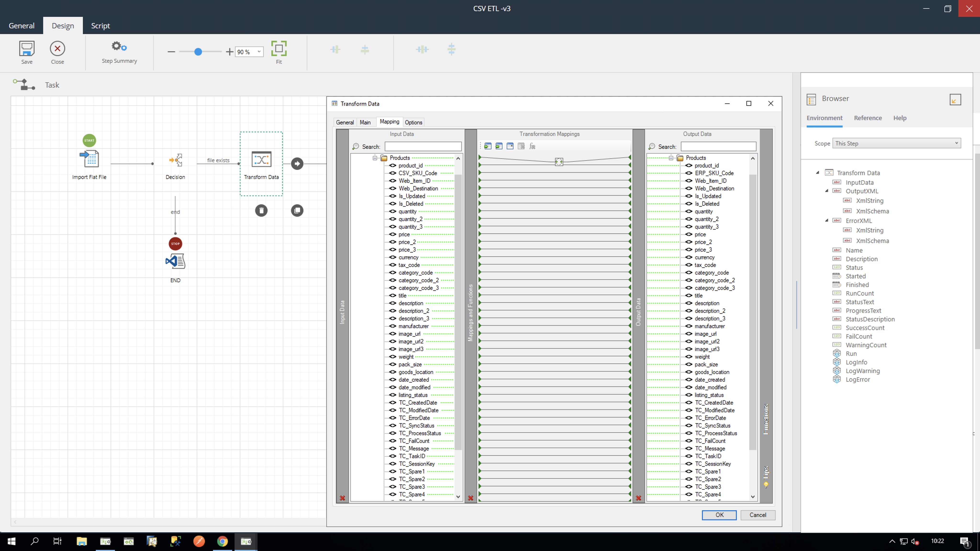Click the Input Data list scroll down arrow
Image resolution: width=980 pixels, height=551 pixels.
(458, 497)
